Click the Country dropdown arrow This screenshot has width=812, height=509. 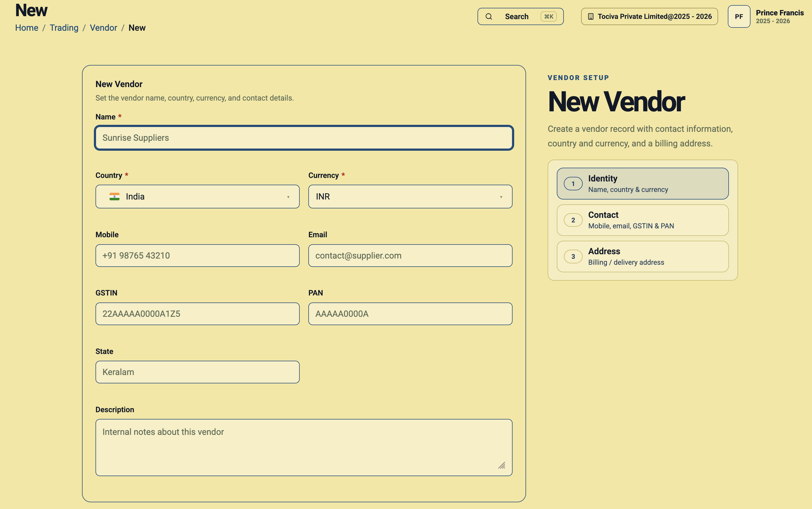pos(288,197)
